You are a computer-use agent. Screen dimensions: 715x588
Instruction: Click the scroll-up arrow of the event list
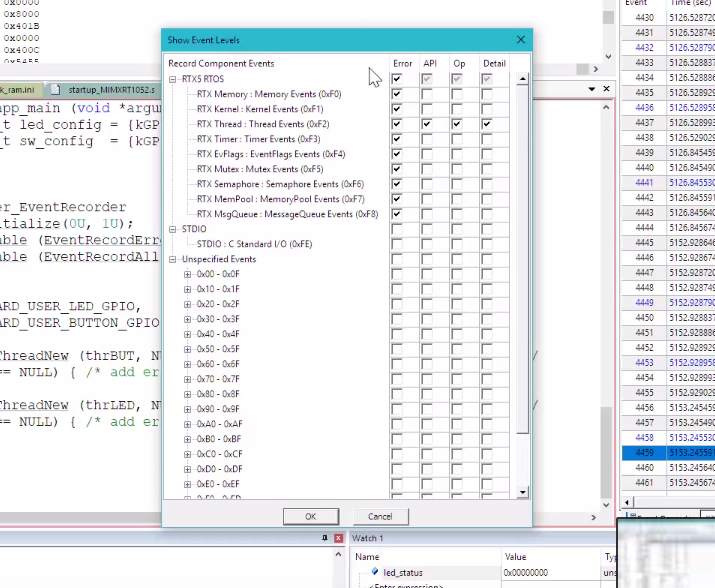tap(522, 79)
